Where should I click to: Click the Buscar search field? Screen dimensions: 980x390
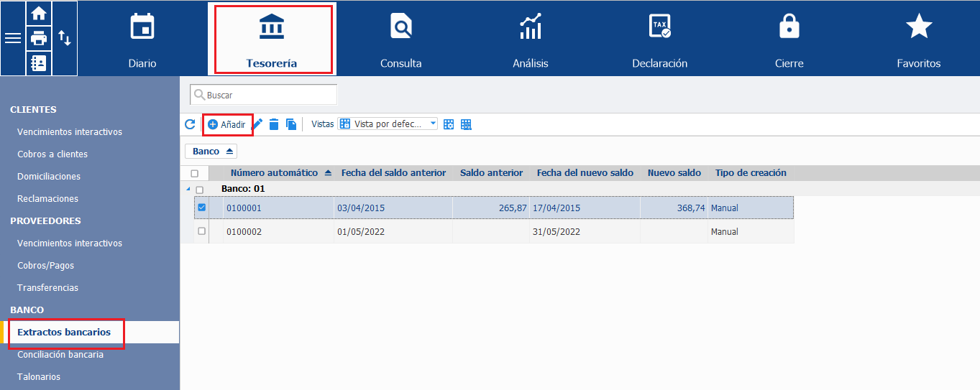click(263, 95)
